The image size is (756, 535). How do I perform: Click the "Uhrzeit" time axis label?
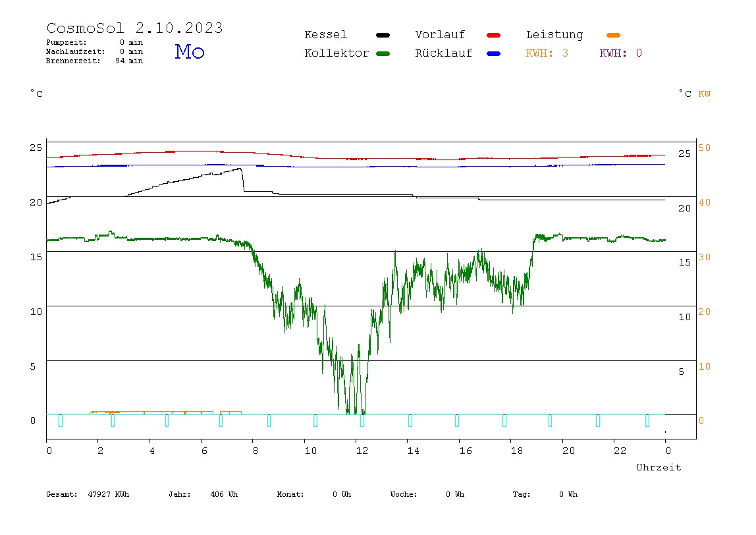[659, 467]
